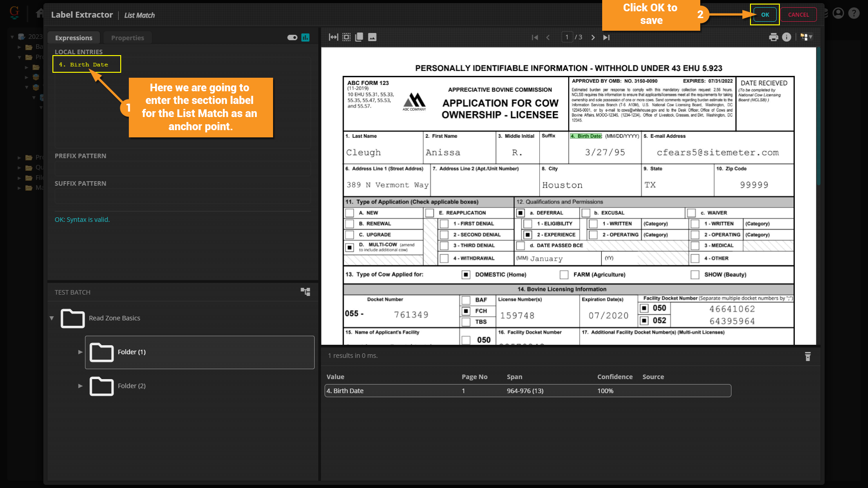Image resolution: width=868 pixels, height=488 pixels.
Task: Open the tree options dropdown at top right
Action: pos(807,37)
